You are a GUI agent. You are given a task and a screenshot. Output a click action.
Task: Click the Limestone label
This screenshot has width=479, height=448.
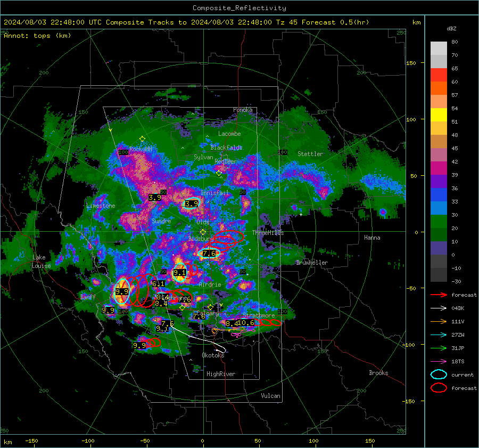[101, 206]
